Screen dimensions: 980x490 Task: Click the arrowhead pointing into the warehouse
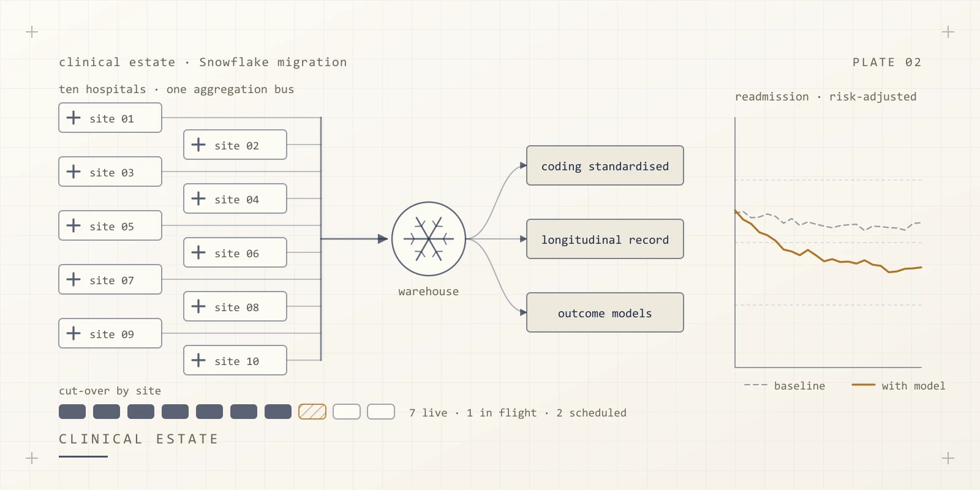(x=383, y=239)
